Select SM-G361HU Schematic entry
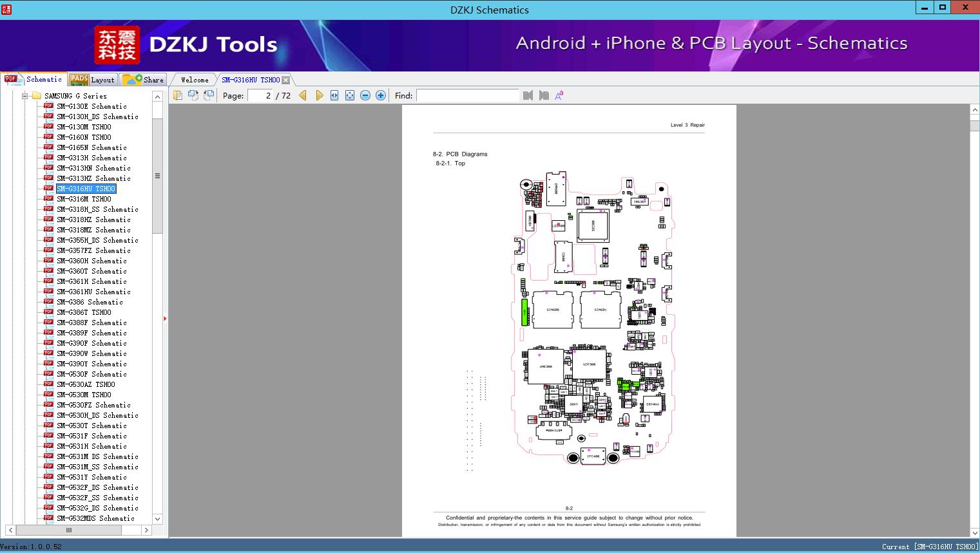This screenshot has height=553, width=980. pos(93,292)
